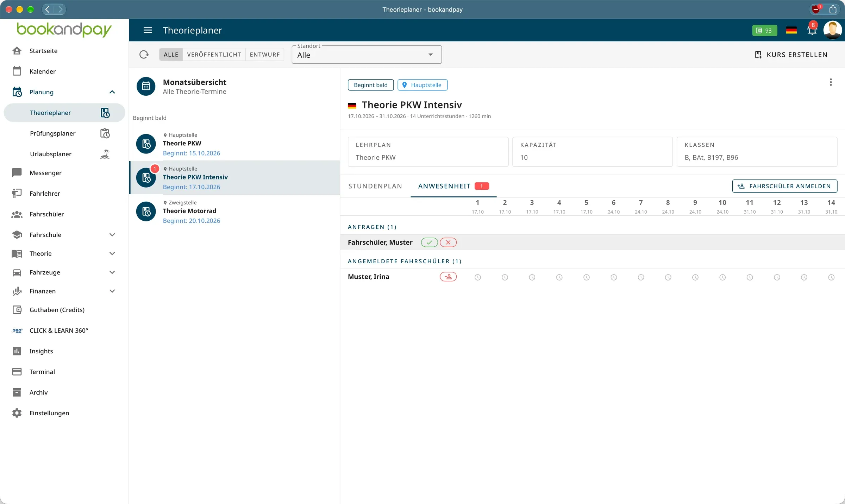Open the notification bell with badge 8

pos(812,30)
